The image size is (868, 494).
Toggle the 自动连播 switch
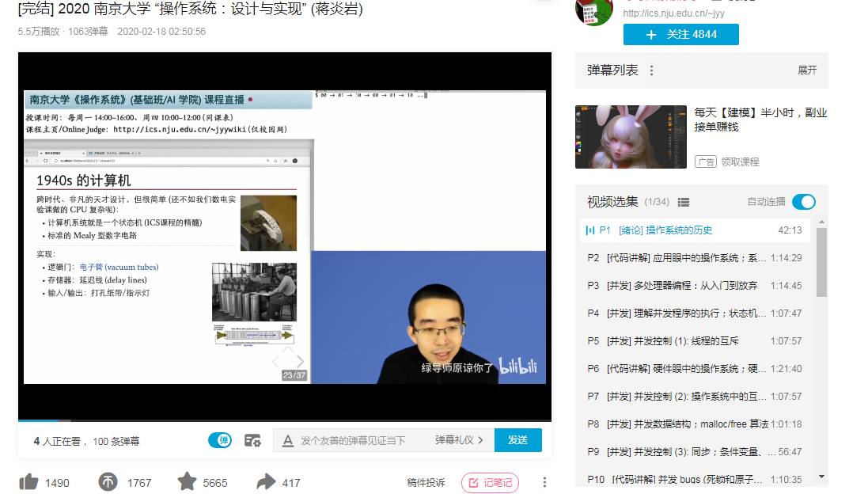click(804, 202)
